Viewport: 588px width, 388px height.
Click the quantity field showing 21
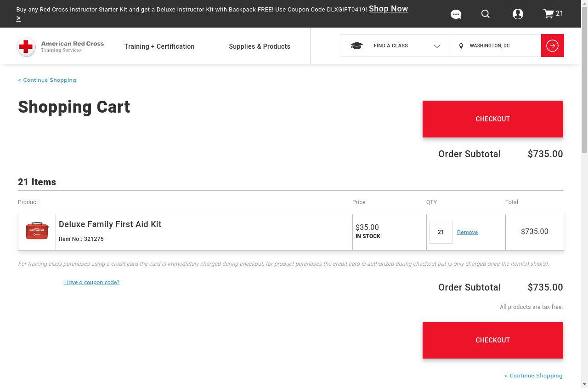441,232
